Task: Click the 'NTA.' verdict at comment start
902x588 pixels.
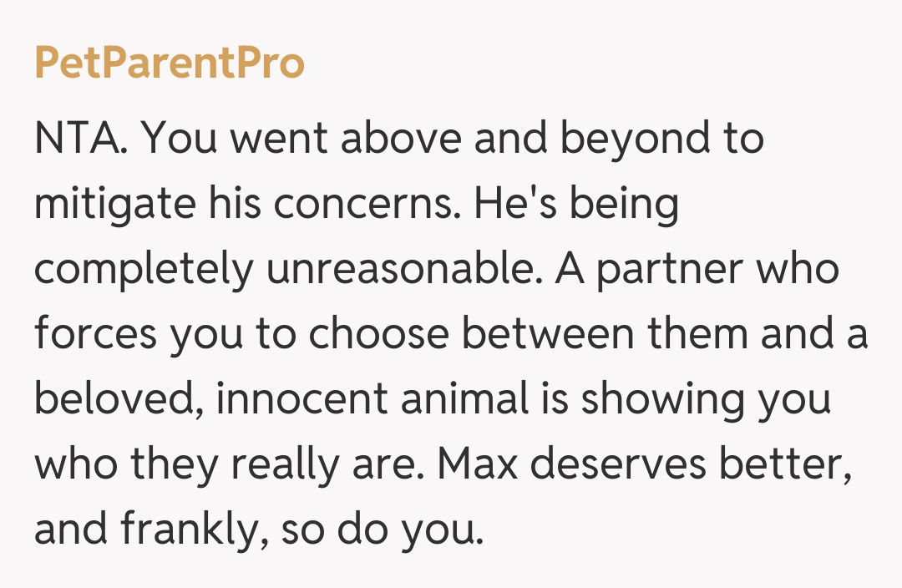Action: [80, 139]
